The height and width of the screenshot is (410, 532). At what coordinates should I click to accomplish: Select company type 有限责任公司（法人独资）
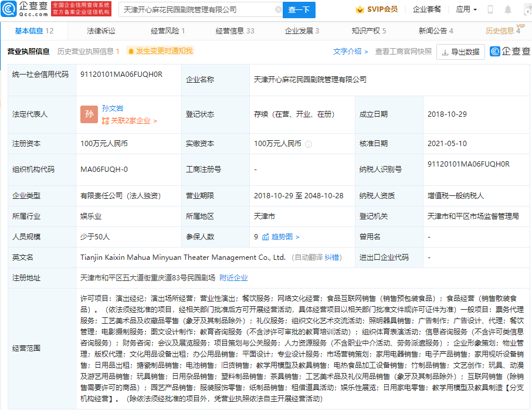[x=120, y=196]
